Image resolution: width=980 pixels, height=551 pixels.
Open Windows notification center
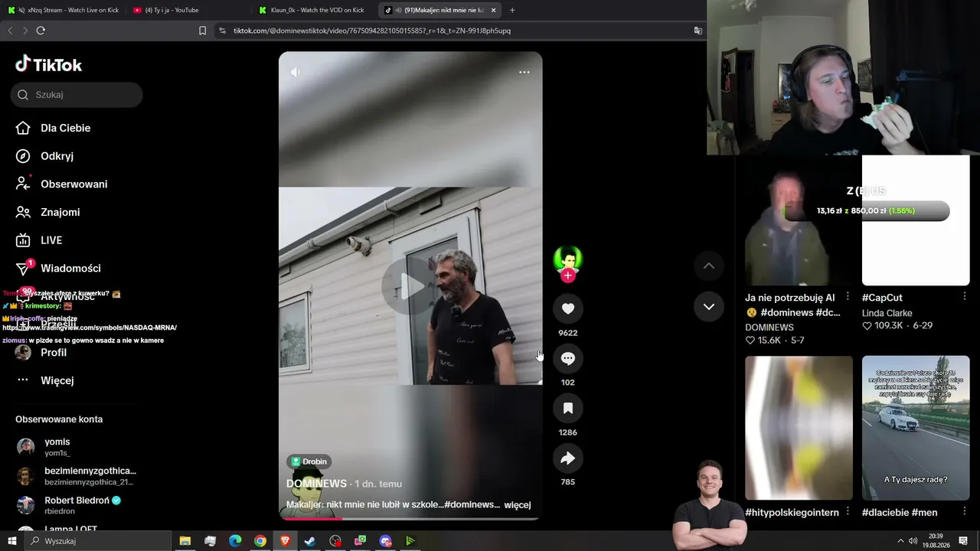963,541
